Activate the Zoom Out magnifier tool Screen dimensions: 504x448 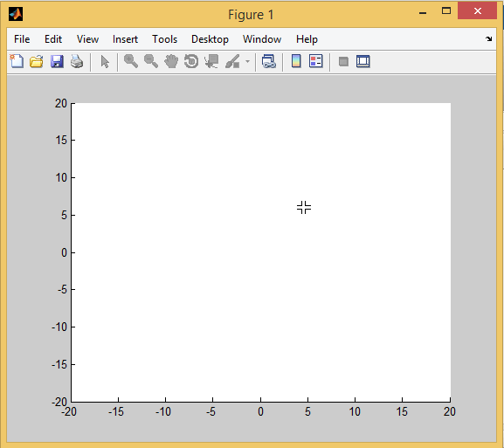[151, 61]
